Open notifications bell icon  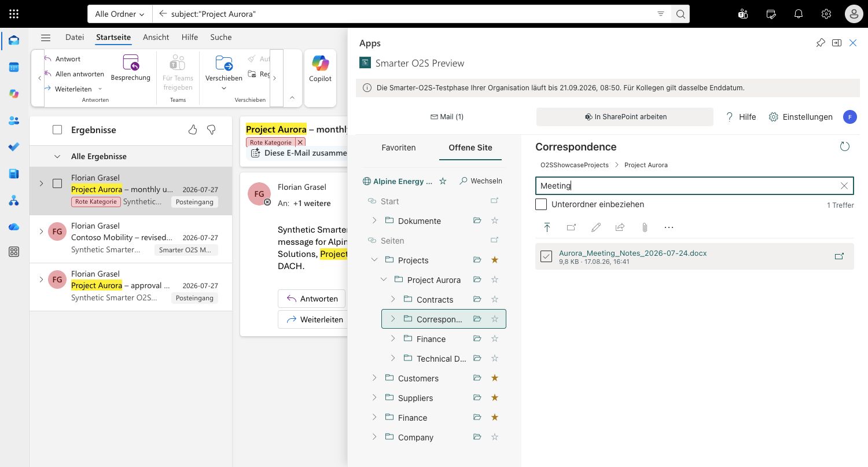tap(799, 14)
